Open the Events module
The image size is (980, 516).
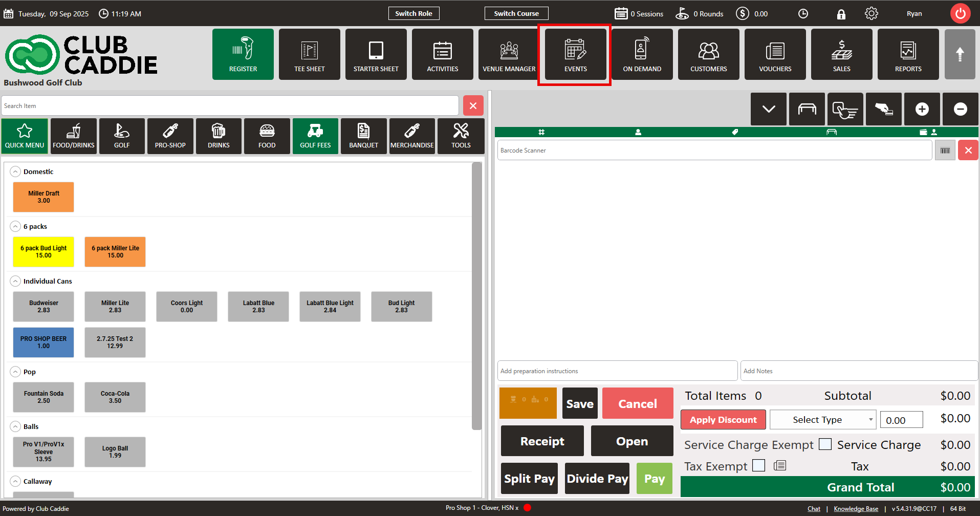(x=576, y=54)
